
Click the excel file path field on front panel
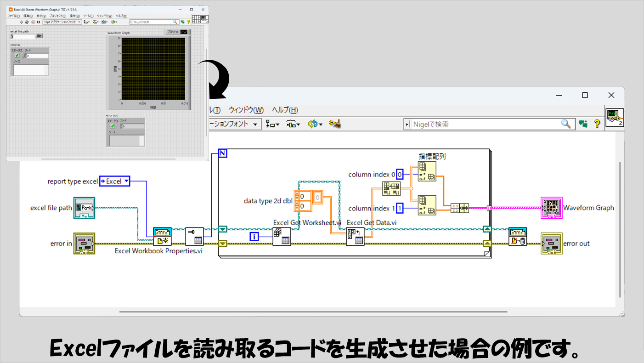tap(23, 35)
